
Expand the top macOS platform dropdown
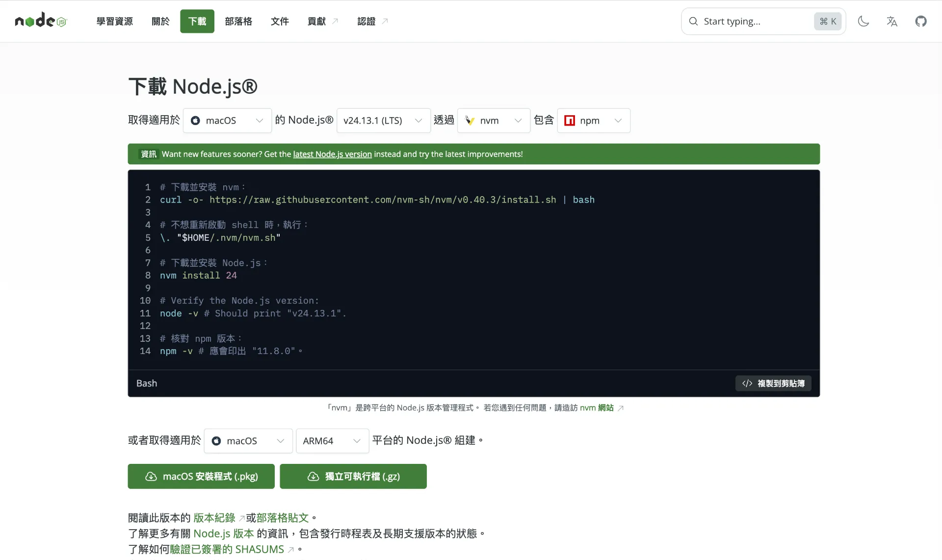point(227,121)
